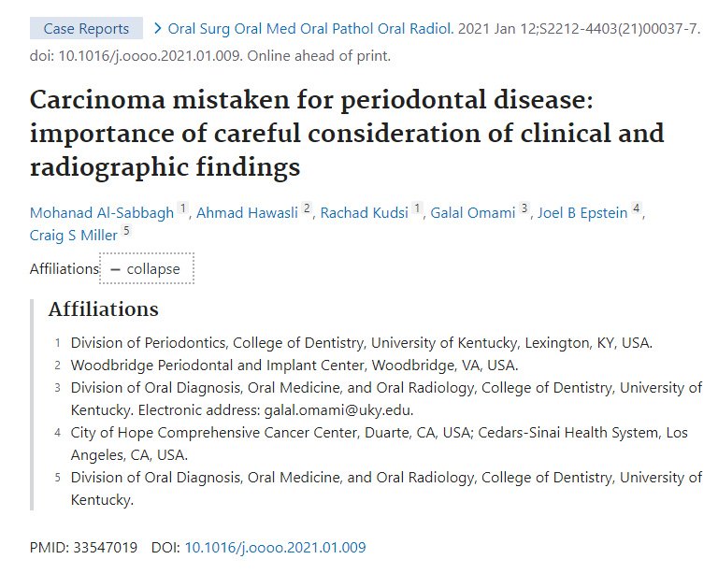Open the Case Reports publication type badge
718x588 pixels.
pos(86,28)
